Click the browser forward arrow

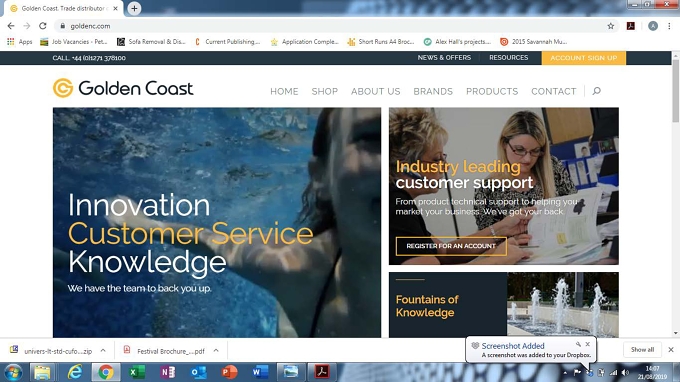pyautogui.click(x=27, y=26)
